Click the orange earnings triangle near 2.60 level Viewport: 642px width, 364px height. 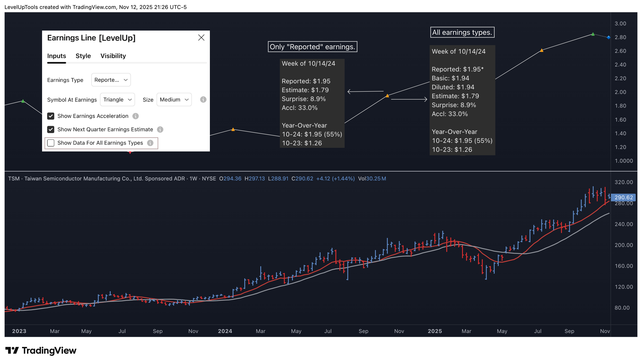[542, 51]
